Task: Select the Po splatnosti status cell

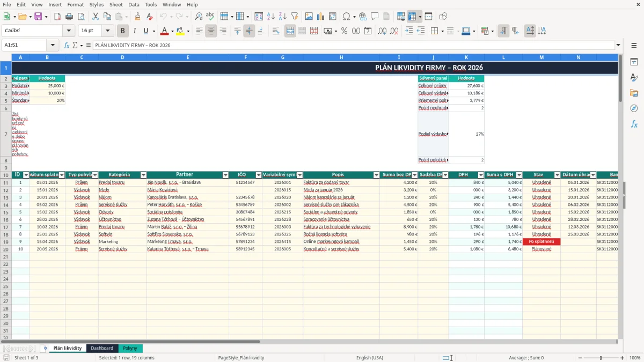Action: coord(541,242)
